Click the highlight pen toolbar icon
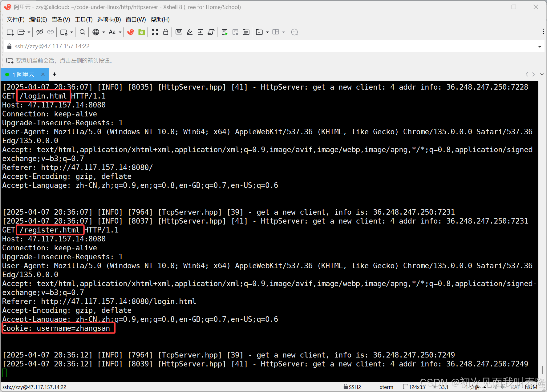This screenshot has width=547, height=392. point(190,32)
